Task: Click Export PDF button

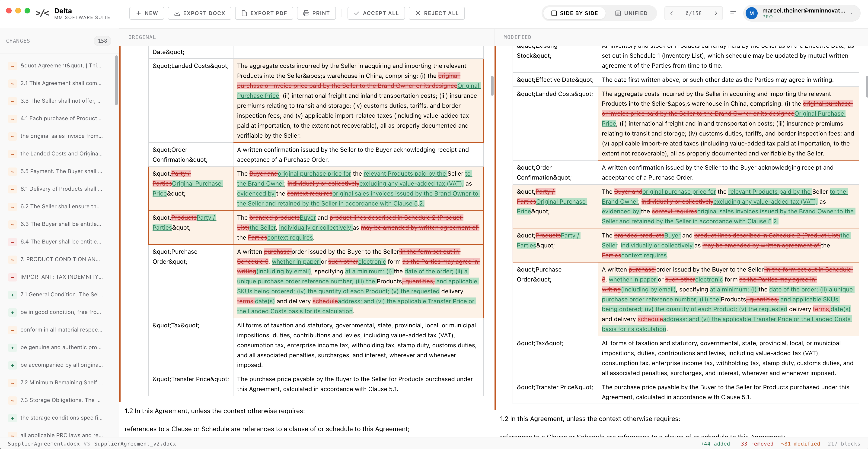Action: pyautogui.click(x=264, y=13)
